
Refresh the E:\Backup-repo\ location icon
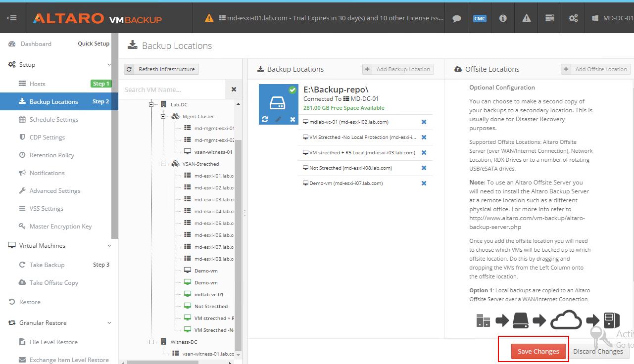(265, 119)
